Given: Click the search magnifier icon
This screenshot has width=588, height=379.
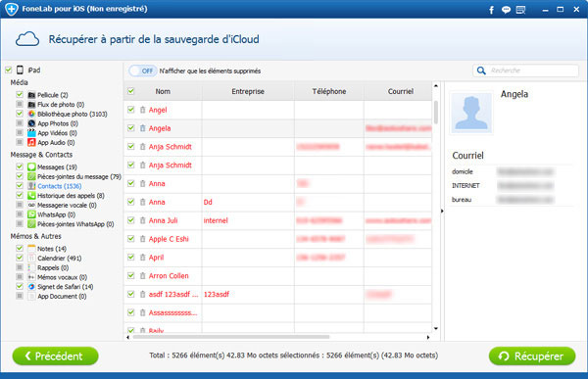Looking at the screenshot, I should [481, 71].
